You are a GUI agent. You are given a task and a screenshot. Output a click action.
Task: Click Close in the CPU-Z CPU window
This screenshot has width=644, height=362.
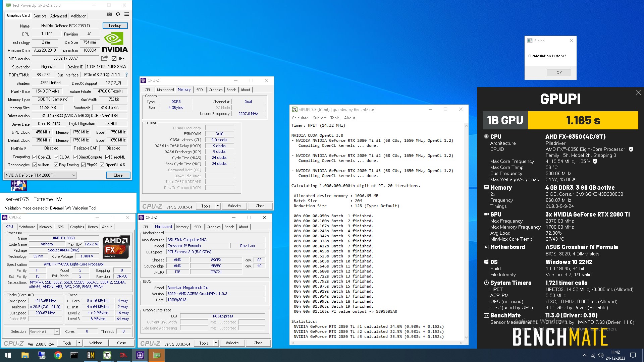[121, 343]
